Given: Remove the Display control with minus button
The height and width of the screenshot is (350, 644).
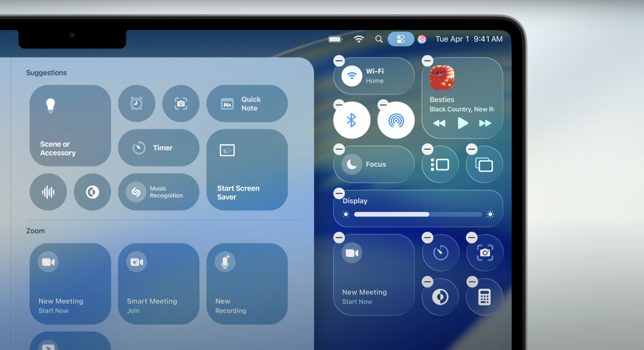Looking at the screenshot, I should coord(339,194).
